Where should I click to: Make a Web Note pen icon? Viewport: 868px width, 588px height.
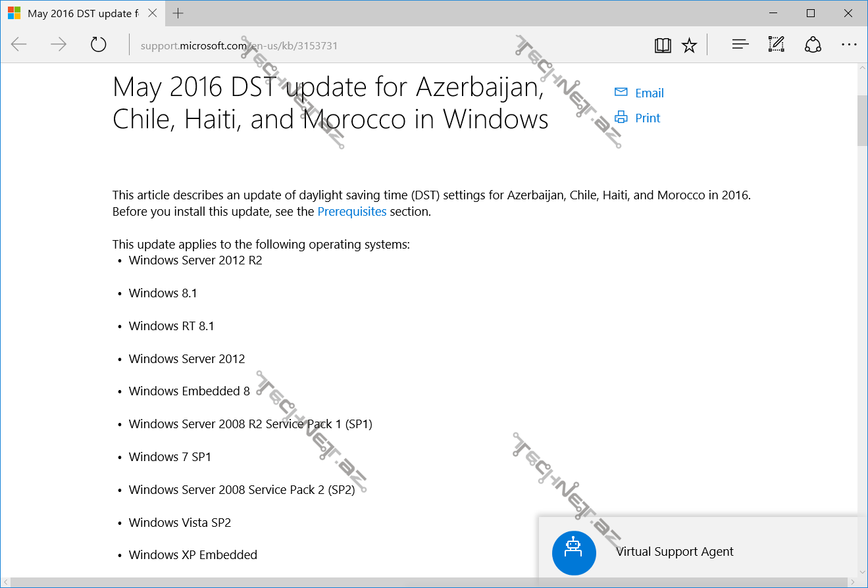(x=777, y=45)
